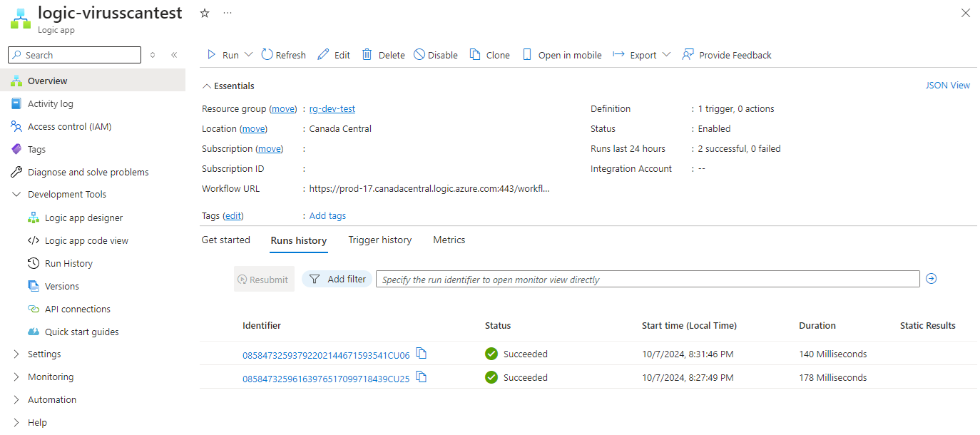Open the more options ellipsis menu
Screen dimensions: 980x435
[x=228, y=13]
